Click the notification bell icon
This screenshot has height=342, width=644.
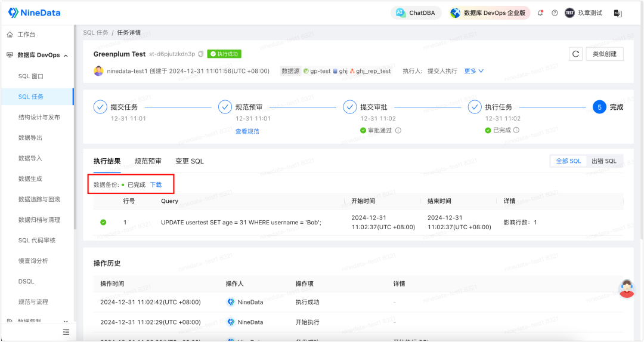click(x=541, y=13)
